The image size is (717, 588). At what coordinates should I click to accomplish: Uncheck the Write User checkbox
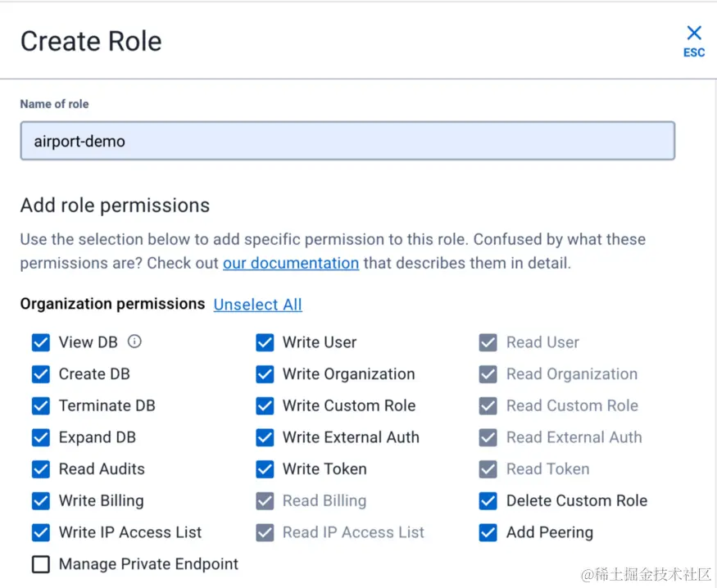(x=265, y=342)
